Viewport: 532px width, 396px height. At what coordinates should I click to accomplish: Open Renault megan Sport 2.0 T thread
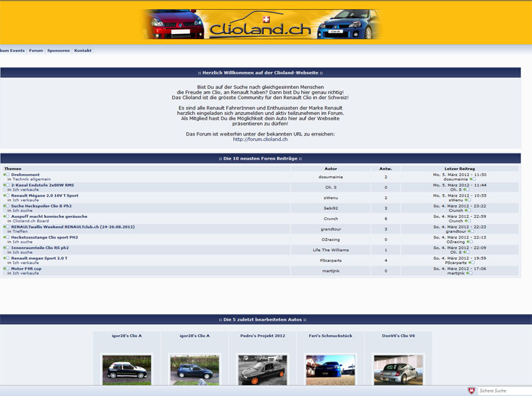coord(39,258)
